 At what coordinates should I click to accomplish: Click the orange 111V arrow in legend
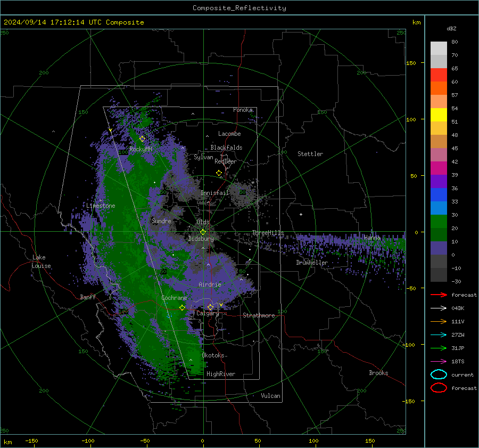click(x=439, y=321)
